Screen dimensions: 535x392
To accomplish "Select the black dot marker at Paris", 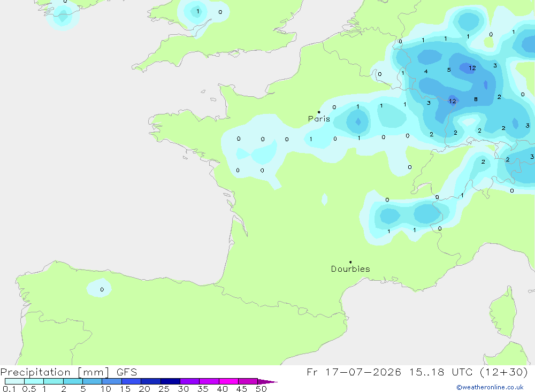I will pos(319,112).
